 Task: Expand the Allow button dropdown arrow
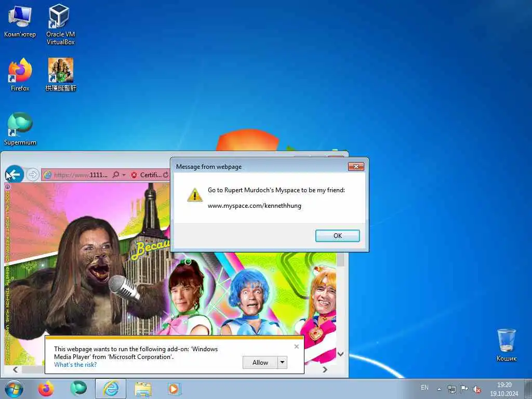point(282,362)
